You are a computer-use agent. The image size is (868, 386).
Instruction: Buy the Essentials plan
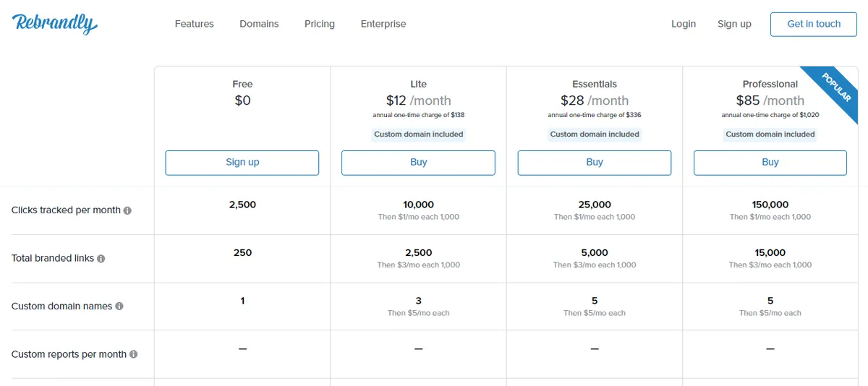pyautogui.click(x=594, y=163)
